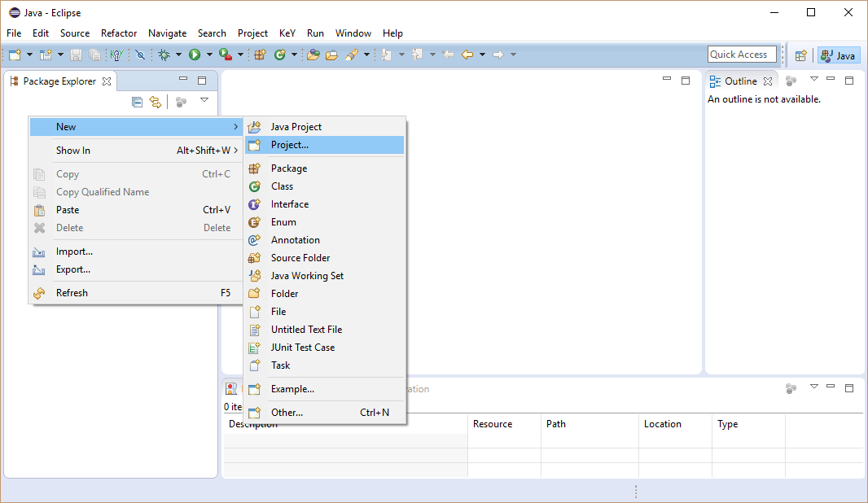Open the Back history dropdown arrow
Image resolution: width=868 pixels, height=503 pixels.
click(x=482, y=55)
